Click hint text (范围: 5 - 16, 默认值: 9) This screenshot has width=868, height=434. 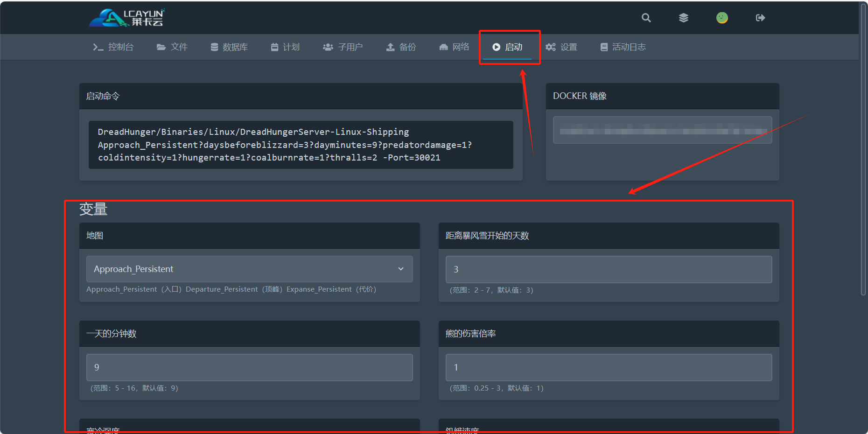click(134, 388)
